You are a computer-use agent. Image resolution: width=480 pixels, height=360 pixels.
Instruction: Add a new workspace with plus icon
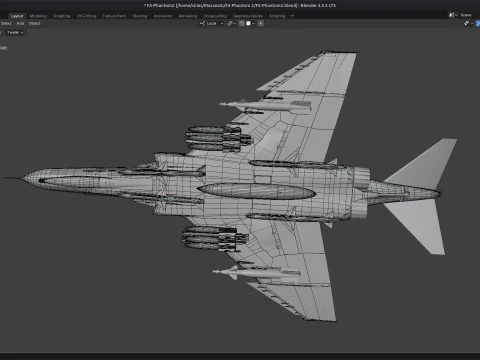pyautogui.click(x=292, y=16)
